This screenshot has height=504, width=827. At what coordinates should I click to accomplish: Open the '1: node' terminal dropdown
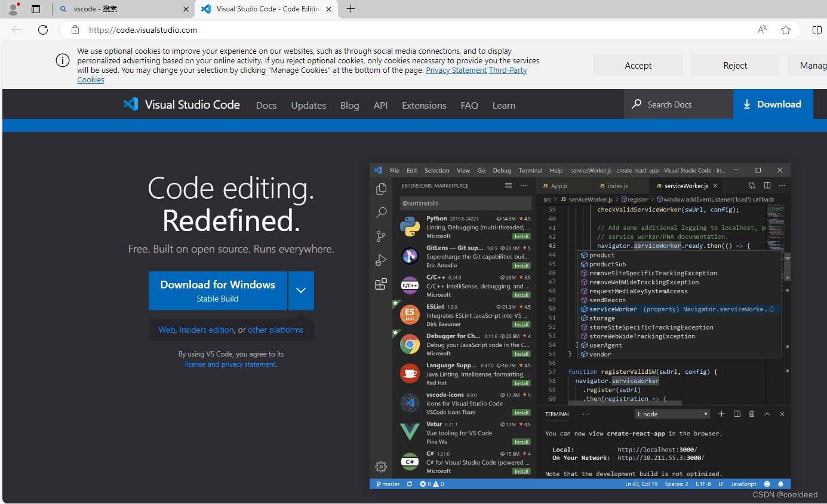pyautogui.click(x=672, y=414)
